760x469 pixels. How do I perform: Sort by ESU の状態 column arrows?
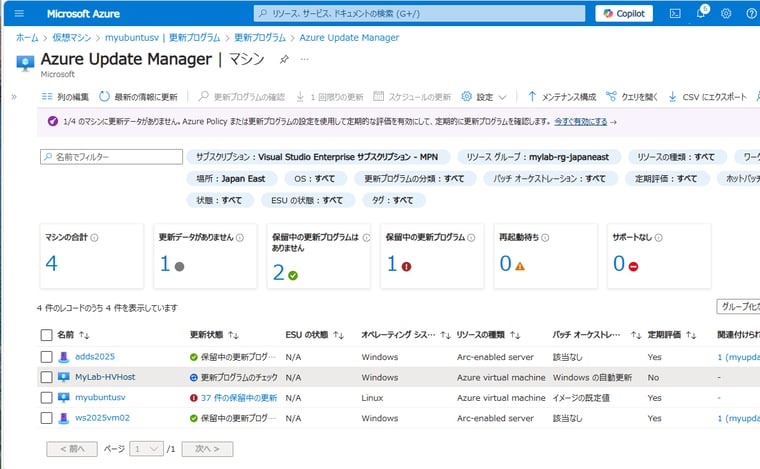(339, 335)
